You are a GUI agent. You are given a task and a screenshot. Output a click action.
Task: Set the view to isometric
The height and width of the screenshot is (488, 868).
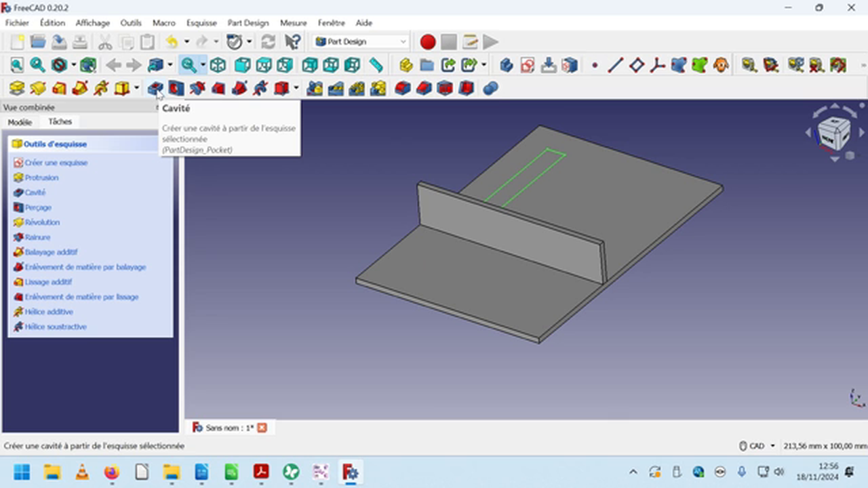pyautogui.click(x=218, y=64)
